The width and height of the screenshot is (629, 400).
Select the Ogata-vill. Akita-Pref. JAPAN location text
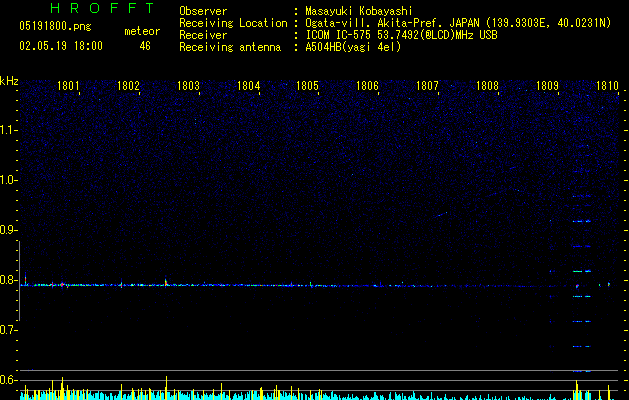458,23
